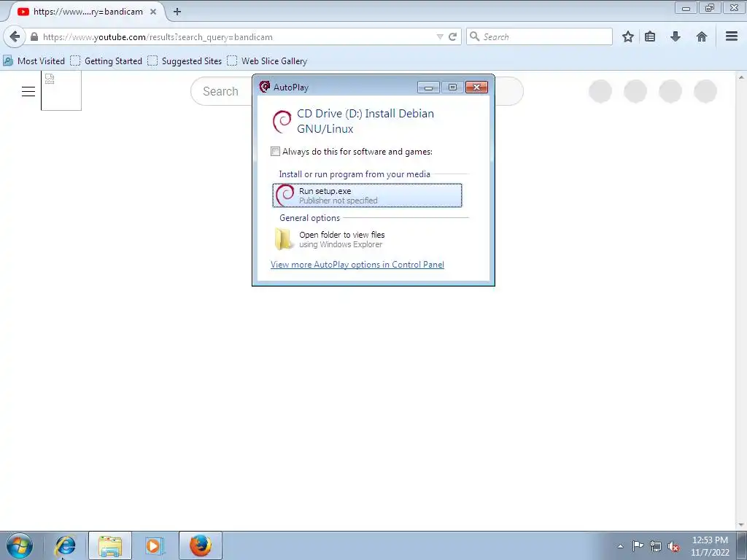Click the Firefox back arrow button
747x560 pixels.
click(15, 36)
